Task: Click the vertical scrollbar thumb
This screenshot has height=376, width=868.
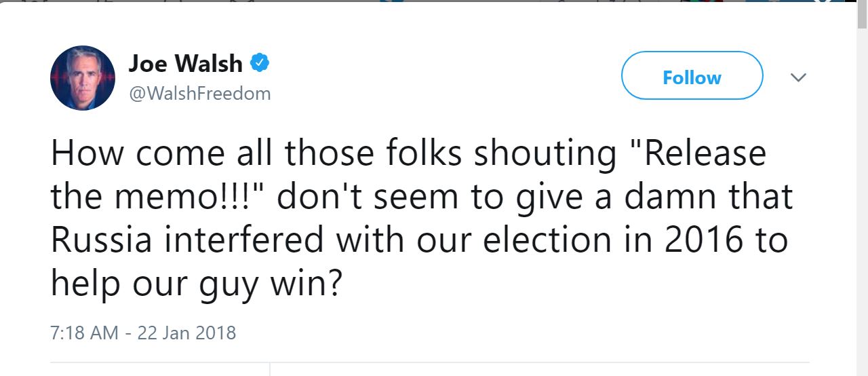Action: pos(862,14)
